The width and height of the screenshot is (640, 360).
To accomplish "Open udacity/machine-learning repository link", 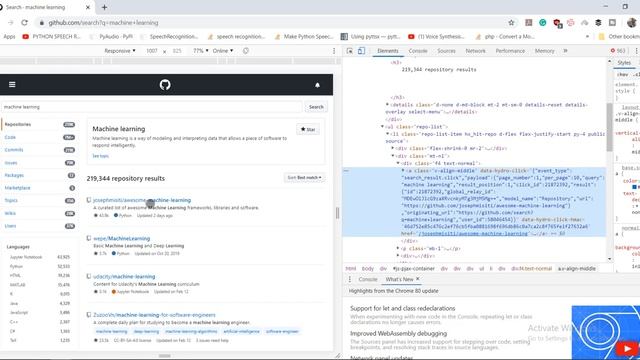I will [x=124, y=277].
